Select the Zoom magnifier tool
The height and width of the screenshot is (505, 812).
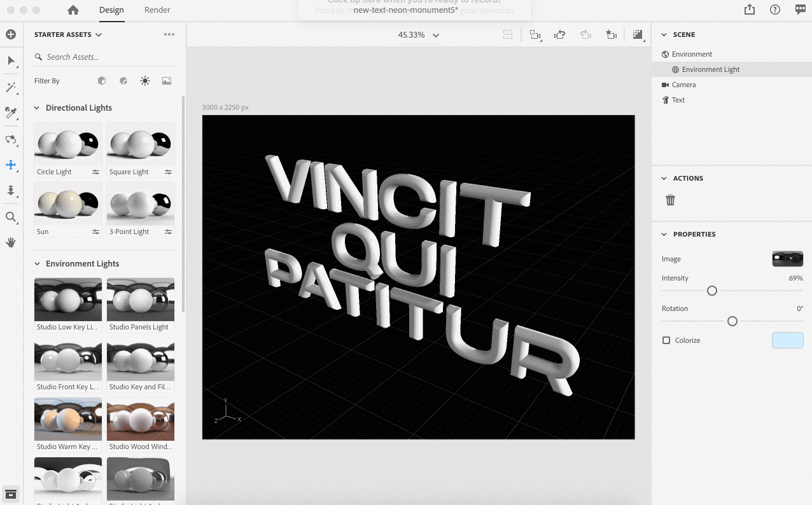click(11, 217)
